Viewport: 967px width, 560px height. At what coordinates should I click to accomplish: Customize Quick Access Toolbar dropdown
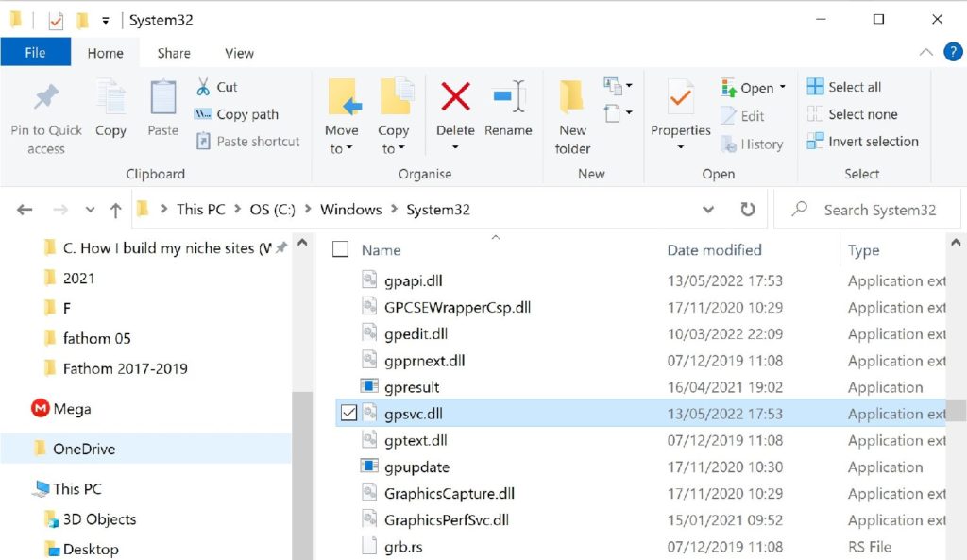(106, 21)
